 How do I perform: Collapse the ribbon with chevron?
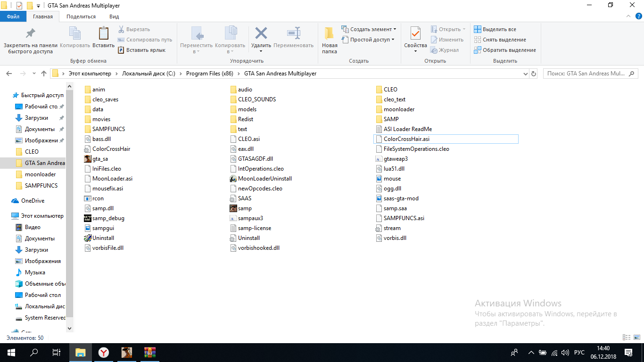point(627,16)
